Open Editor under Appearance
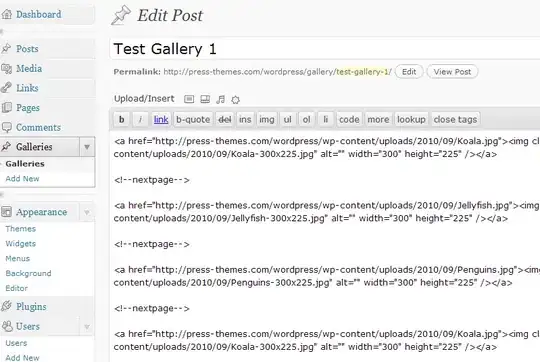Screen dimensions: 540x362 coord(17,288)
